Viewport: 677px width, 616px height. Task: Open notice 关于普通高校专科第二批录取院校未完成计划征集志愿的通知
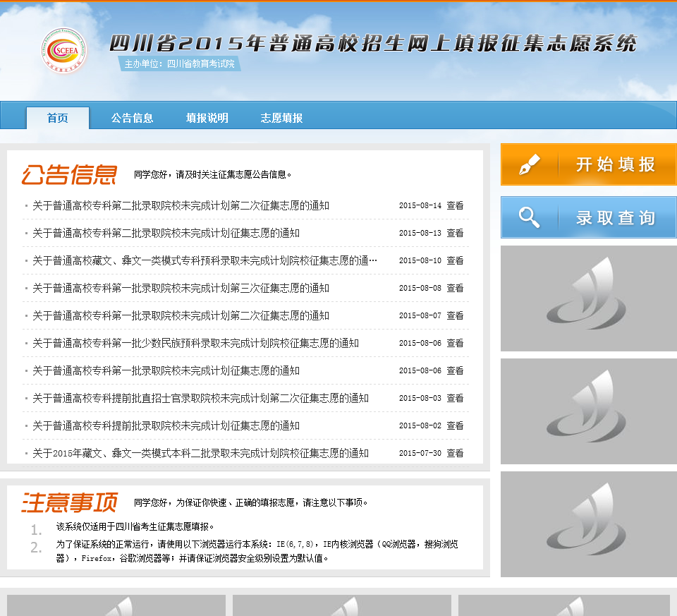click(x=166, y=234)
